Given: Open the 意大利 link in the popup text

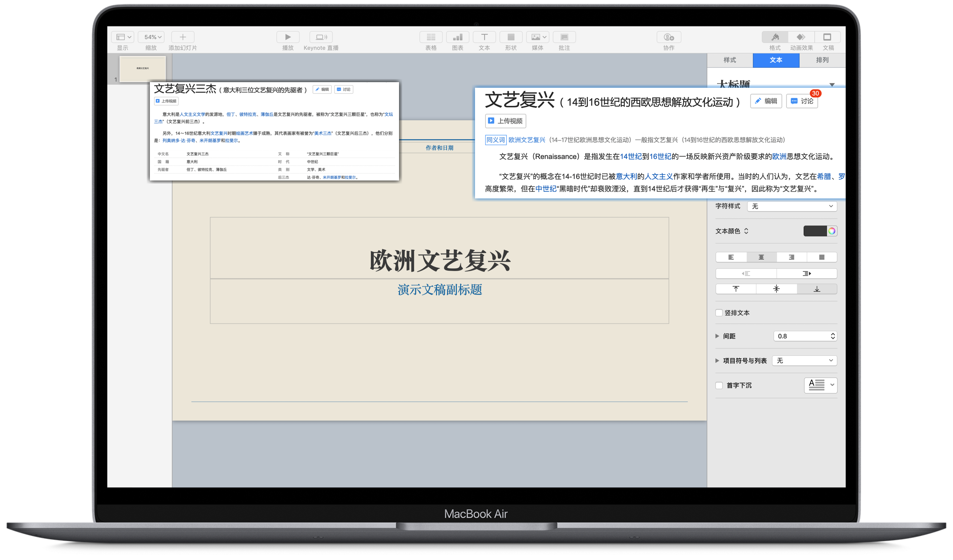Looking at the screenshot, I should pyautogui.click(x=626, y=176).
